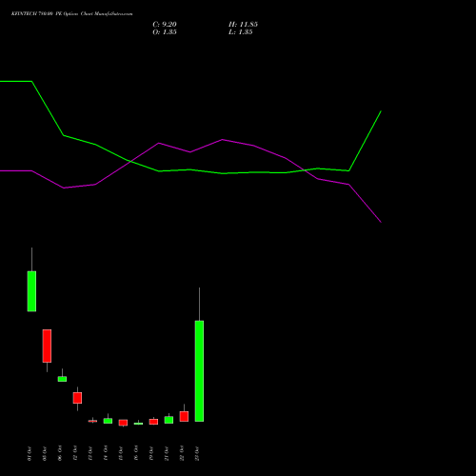Screen dimensions: 476x476
Task: Click the first green candle at 01 Oct
Action: point(31,291)
